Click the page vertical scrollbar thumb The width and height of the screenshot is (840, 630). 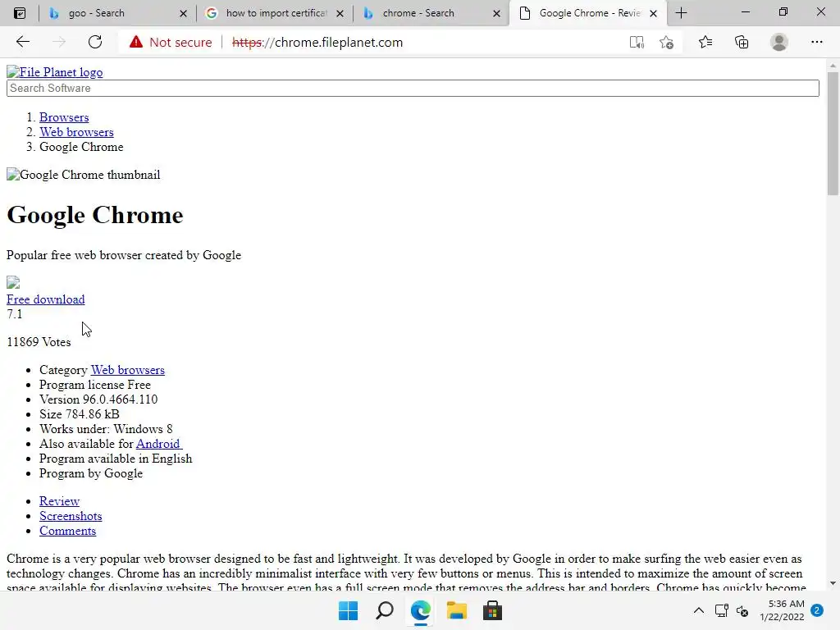[x=833, y=134]
